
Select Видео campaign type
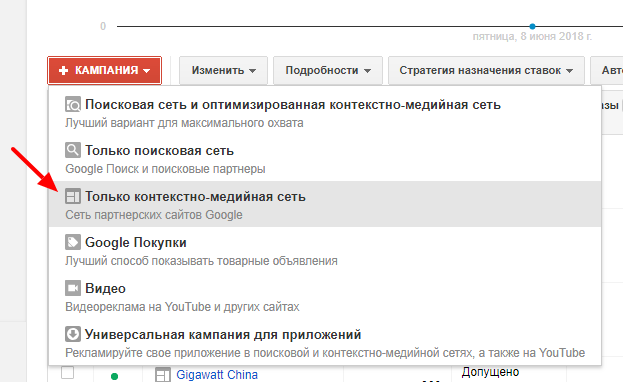coord(325,296)
